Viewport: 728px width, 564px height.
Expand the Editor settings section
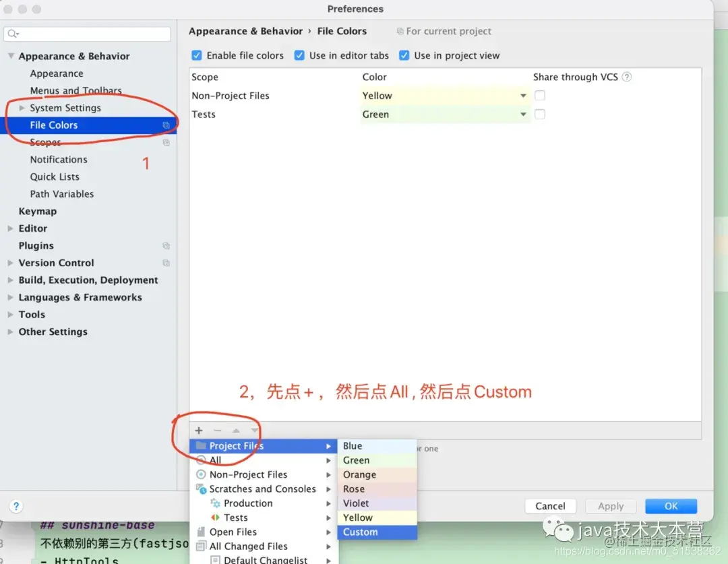click(x=10, y=228)
